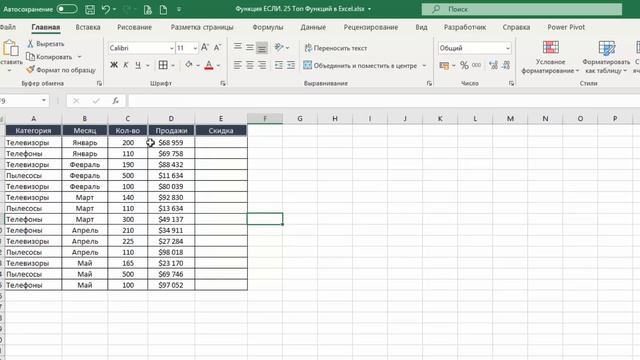The height and width of the screenshot is (360, 640).
Task: Increase font size with large A icon
Action: (205, 48)
